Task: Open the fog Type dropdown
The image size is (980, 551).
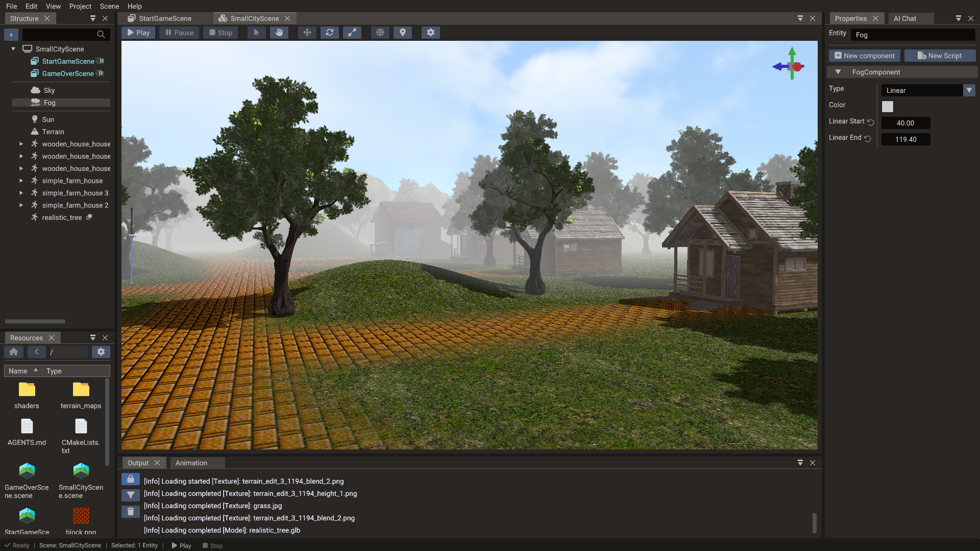Action: click(928, 90)
